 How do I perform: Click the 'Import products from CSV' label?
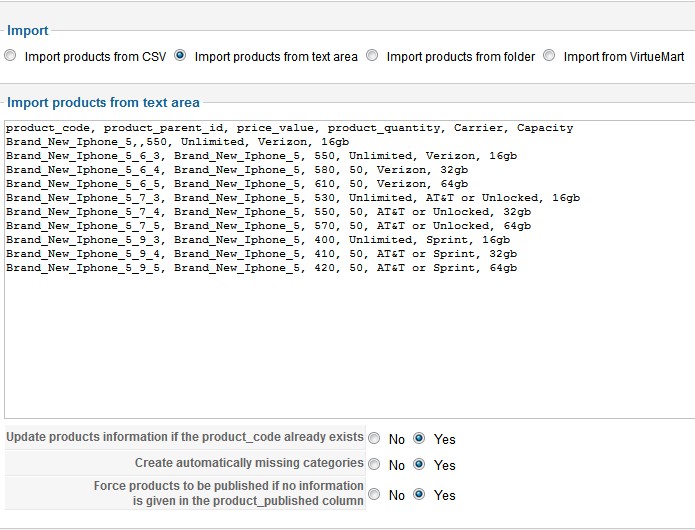[95, 57]
